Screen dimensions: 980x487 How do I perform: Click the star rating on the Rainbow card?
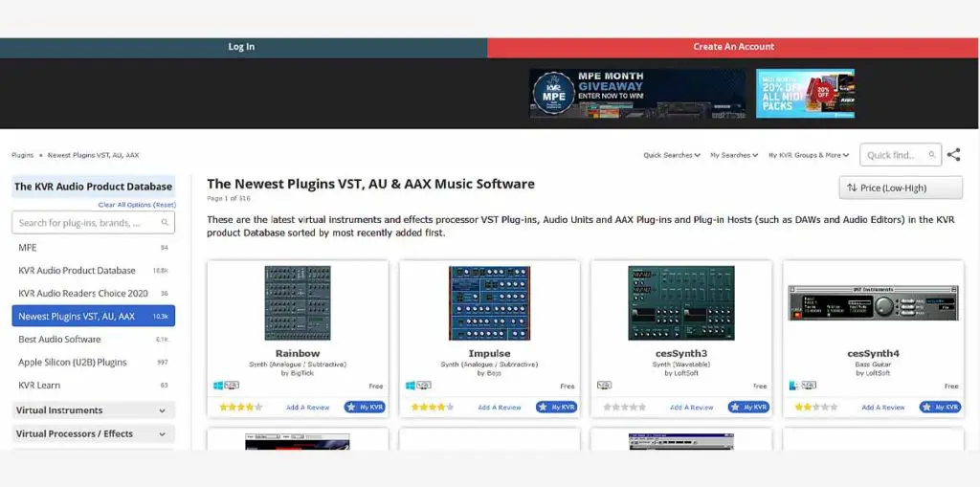point(240,407)
